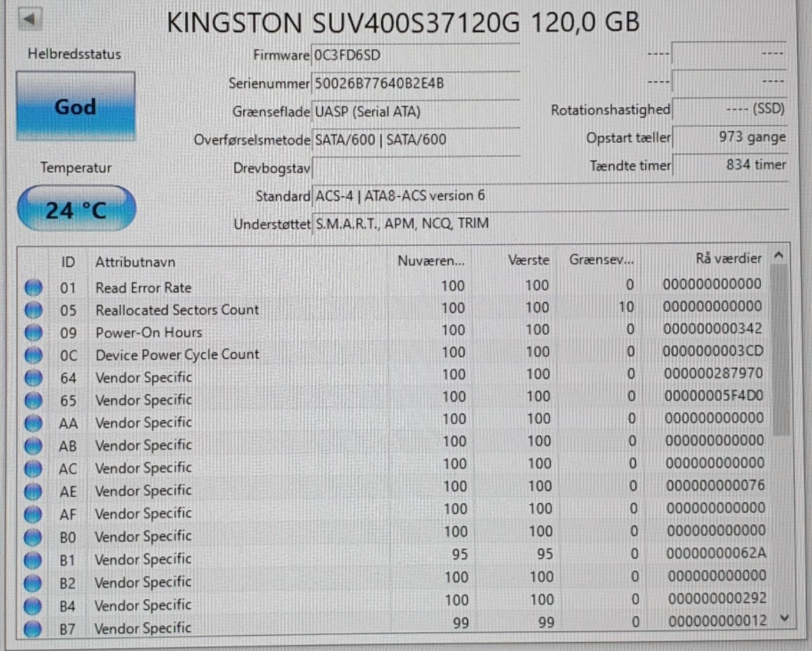Click raw value 000000000012
The width and height of the screenshot is (812, 651).
pos(717,620)
